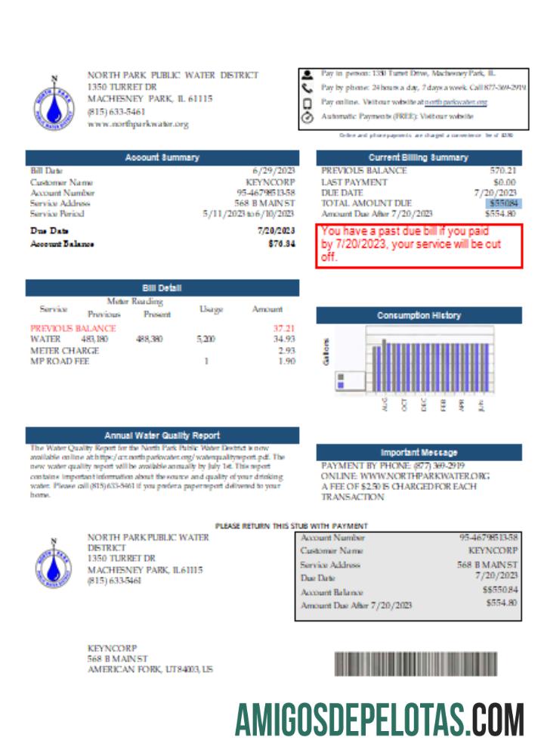The height and width of the screenshot is (756, 544).
Task: Click the www.northparkwater.org address under header
Action: tap(138, 124)
